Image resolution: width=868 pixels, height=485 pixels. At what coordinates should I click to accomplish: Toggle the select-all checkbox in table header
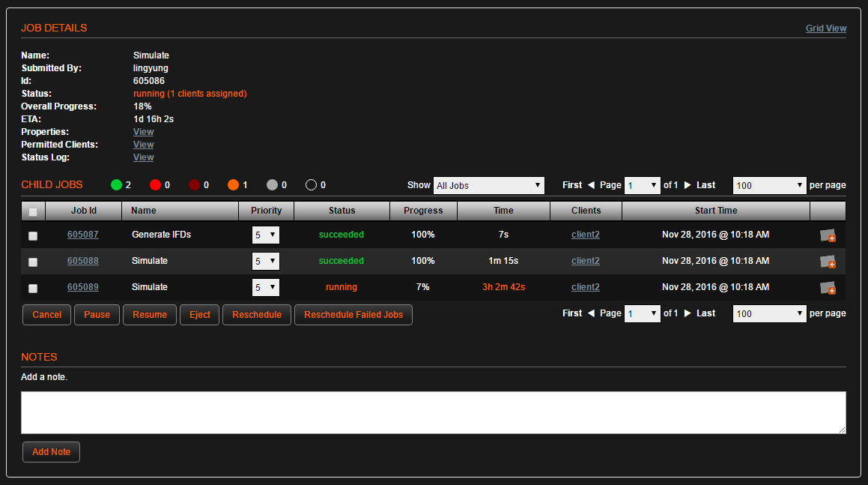click(33, 211)
